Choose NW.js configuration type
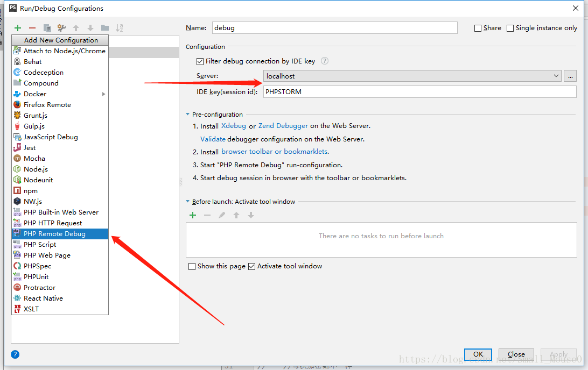This screenshot has width=588, height=370. click(60, 202)
